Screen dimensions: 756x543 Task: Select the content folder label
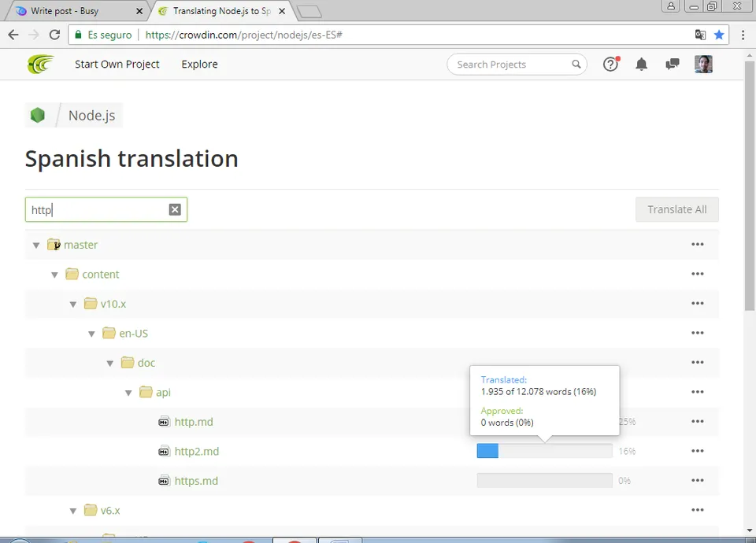(100, 274)
